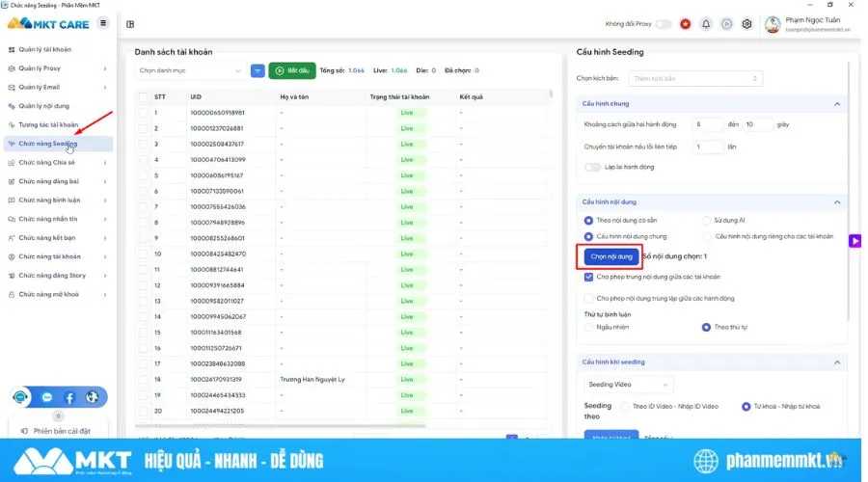Collapse the Cấu hình nội dung section

coord(837,202)
